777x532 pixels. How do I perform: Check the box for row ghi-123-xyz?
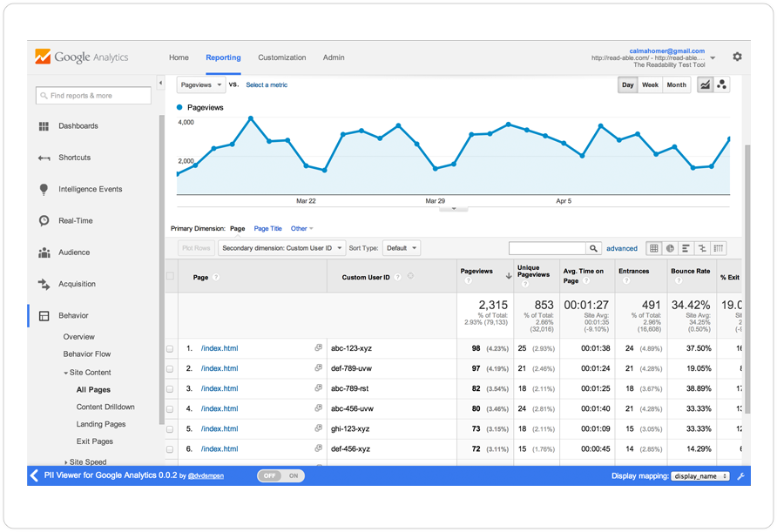170,429
